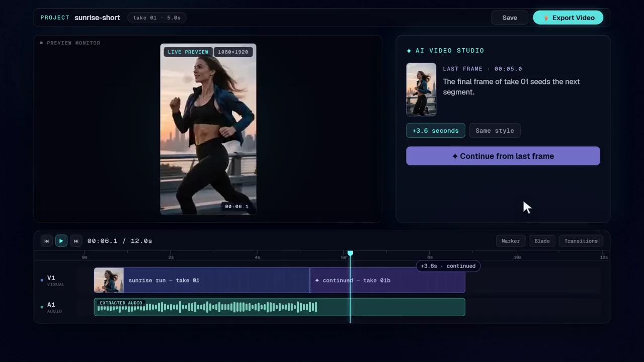
Task: Toggle the +3.6 seconds option
Action: pyautogui.click(x=436, y=131)
